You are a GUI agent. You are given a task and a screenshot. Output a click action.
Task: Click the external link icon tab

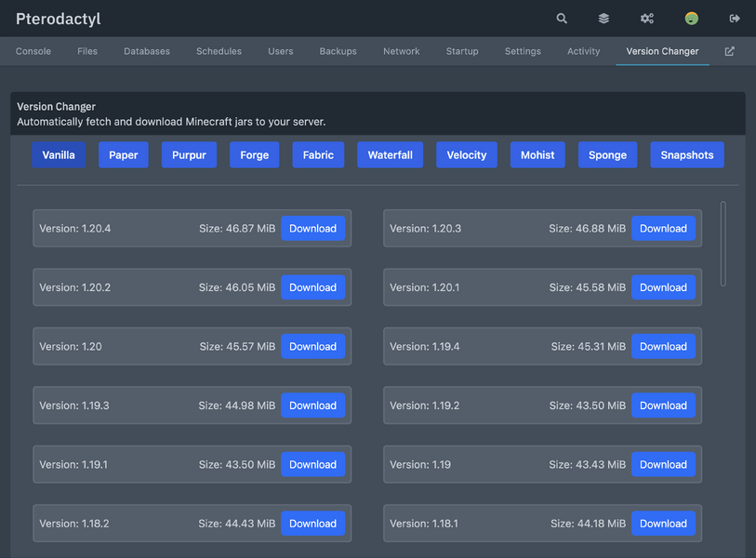click(x=729, y=51)
